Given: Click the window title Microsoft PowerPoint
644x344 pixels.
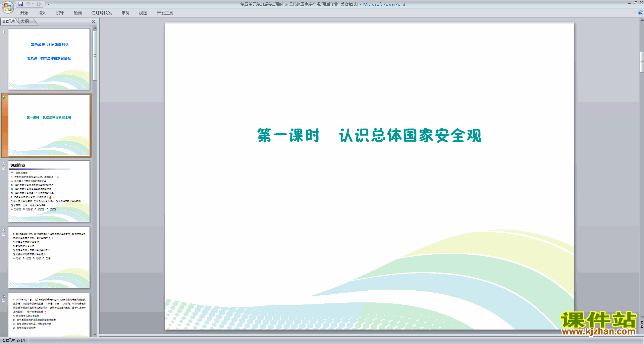Looking at the screenshot, I should pos(384,4).
